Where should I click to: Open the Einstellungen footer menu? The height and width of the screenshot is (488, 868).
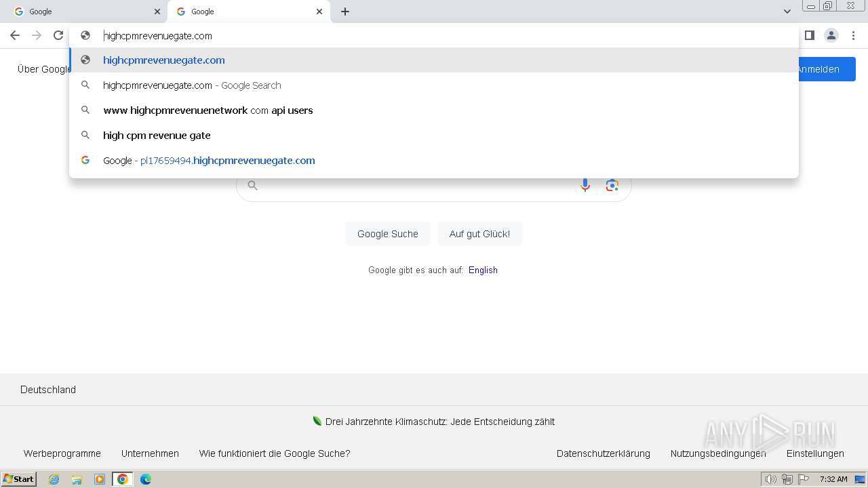point(815,453)
